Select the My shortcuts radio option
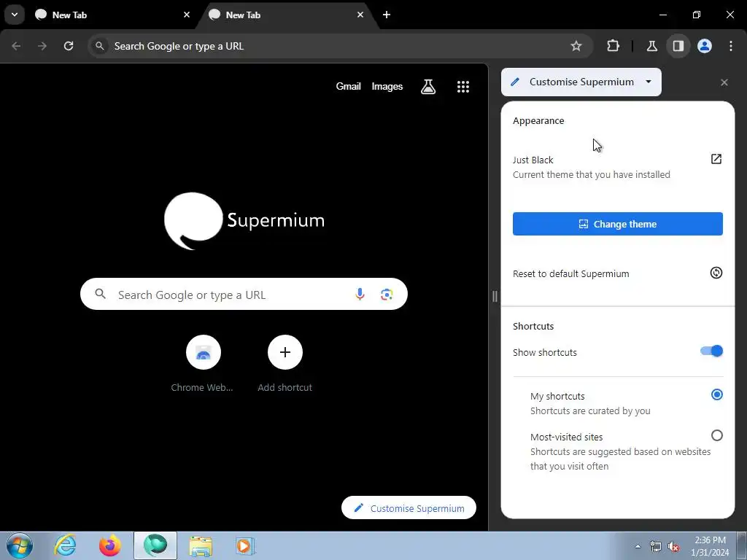The width and height of the screenshot is (747, 560). (x=716, y=394)
